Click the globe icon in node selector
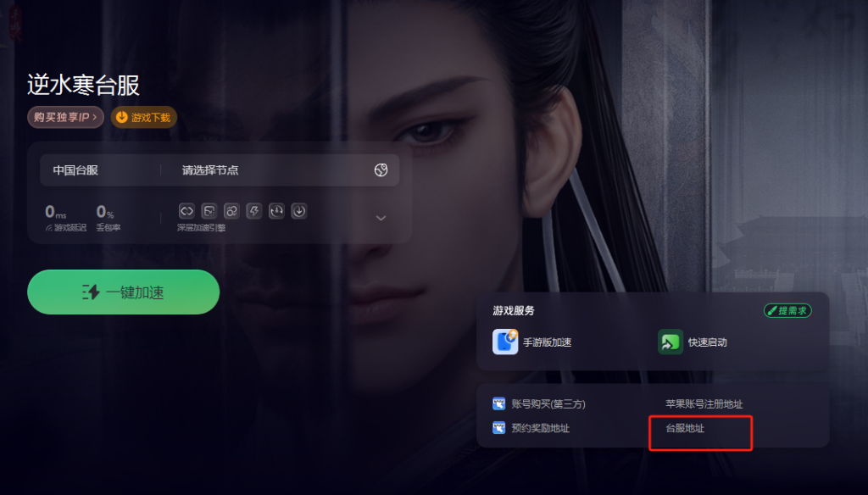868x495 pixels. 381,170
